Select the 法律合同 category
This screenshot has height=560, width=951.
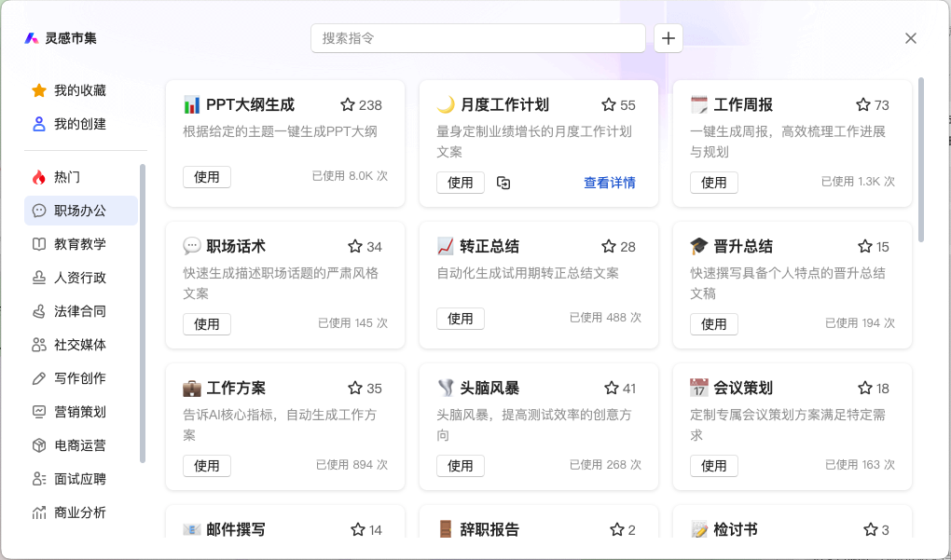point(81,311)
